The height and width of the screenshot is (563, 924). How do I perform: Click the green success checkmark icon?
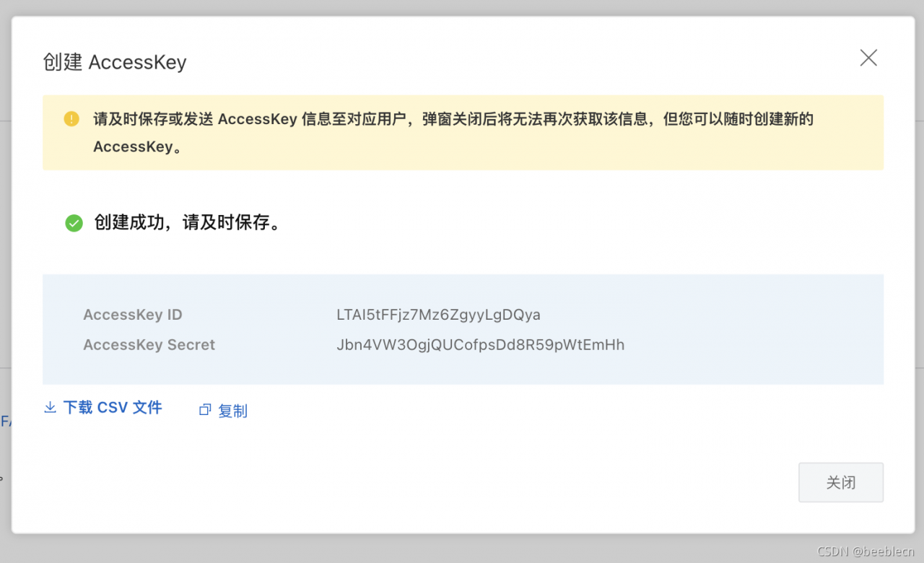(74, 223)
